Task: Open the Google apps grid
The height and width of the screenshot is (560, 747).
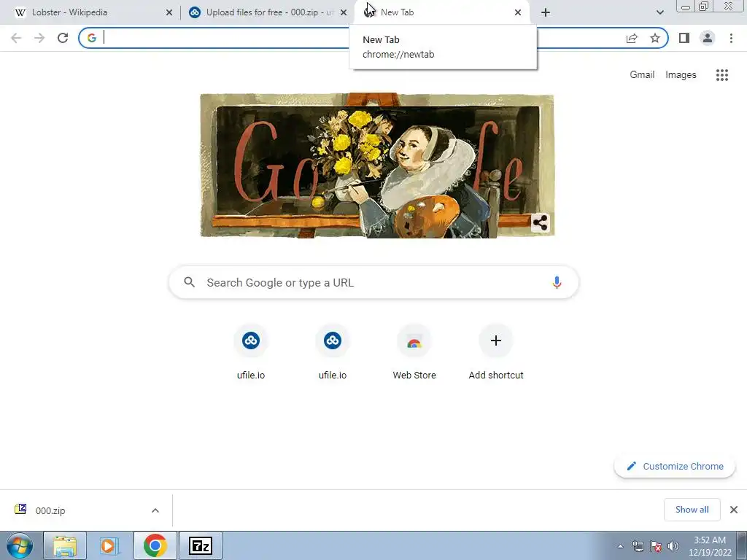Action: [x=722, y=75]
